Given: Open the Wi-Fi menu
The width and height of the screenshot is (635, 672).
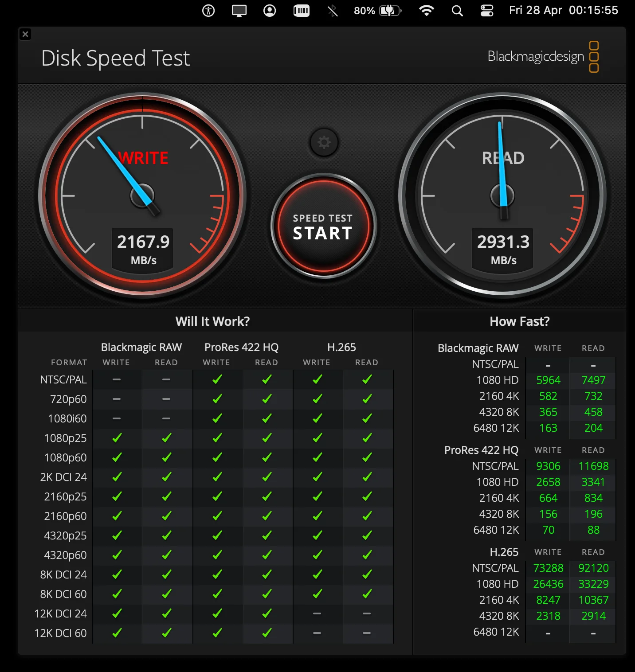Looking at the screenshot, I should 427,11.
